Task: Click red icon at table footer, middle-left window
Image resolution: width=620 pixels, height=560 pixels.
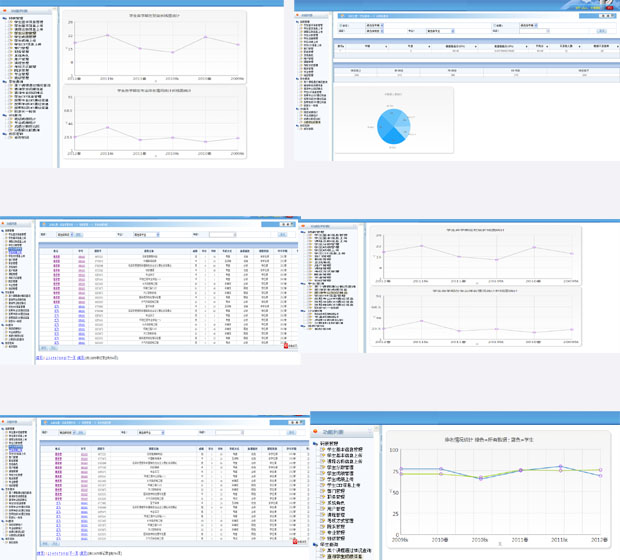Action: 286,345
